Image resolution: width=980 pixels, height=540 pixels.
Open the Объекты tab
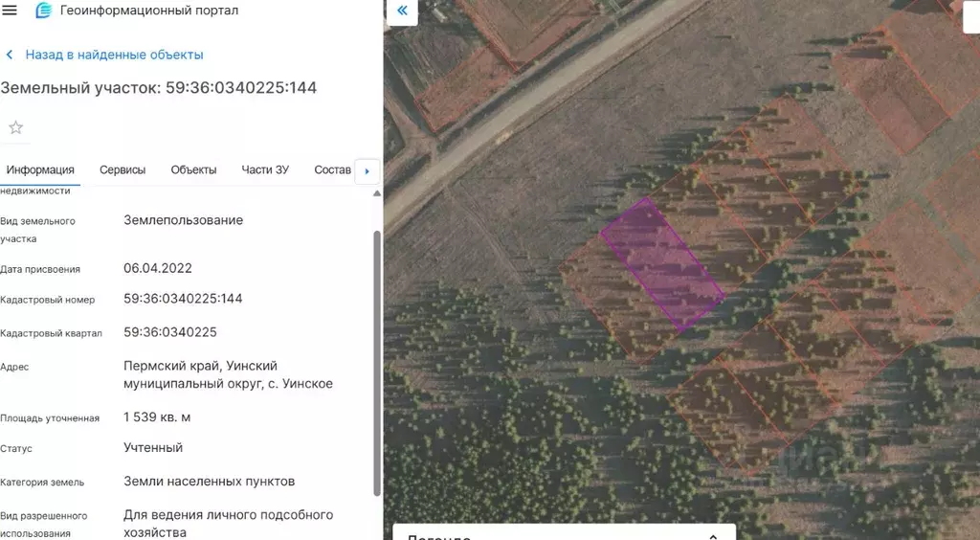(x=193, y=169)
